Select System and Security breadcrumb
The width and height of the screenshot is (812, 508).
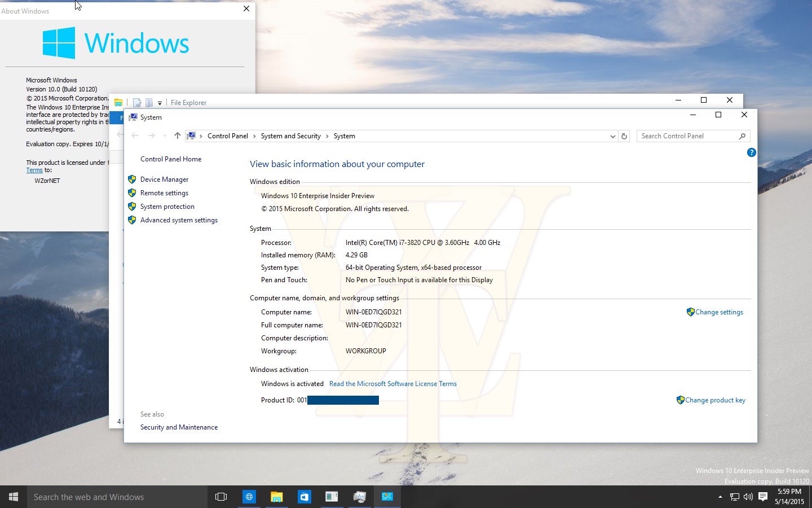point(290,136)
